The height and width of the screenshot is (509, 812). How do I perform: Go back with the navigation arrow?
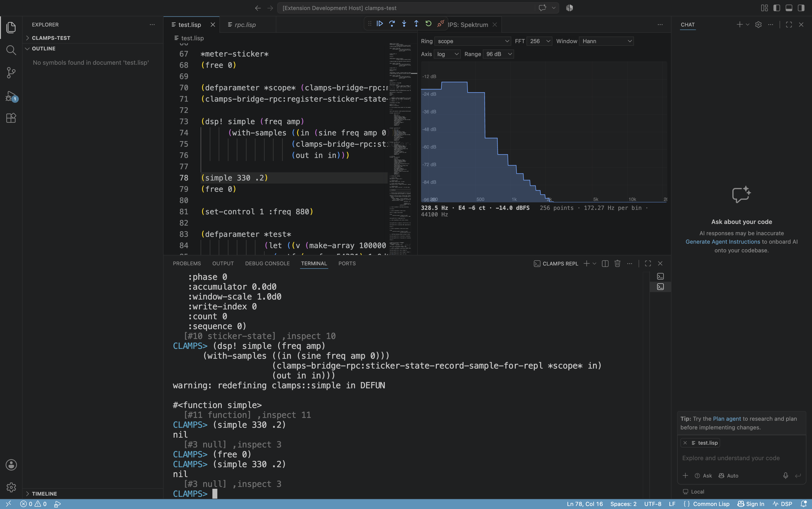(258, 8)
